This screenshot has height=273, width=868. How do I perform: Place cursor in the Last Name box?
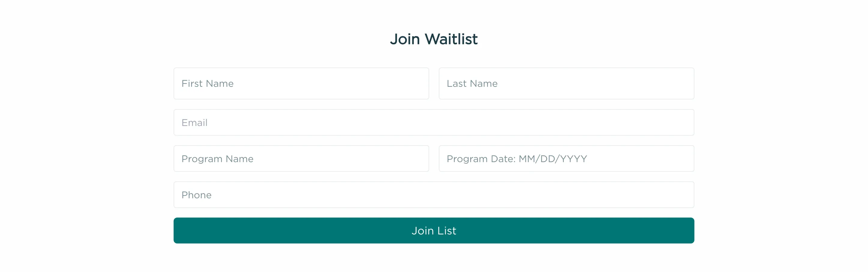point(566,83)
